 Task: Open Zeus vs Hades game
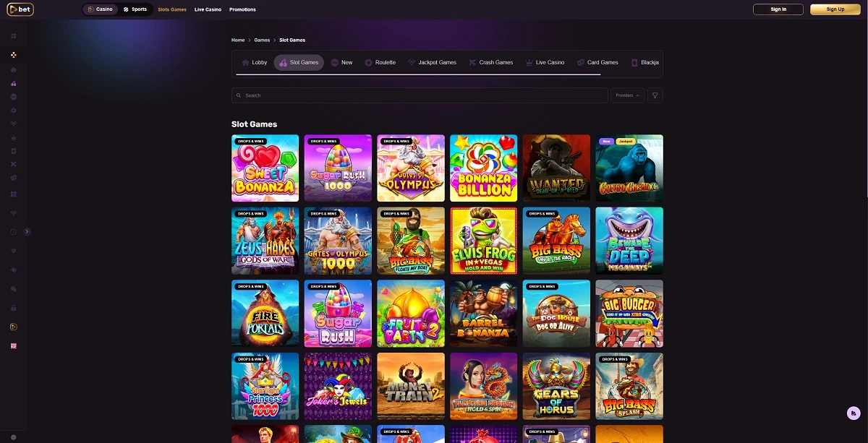click(265, 241)
